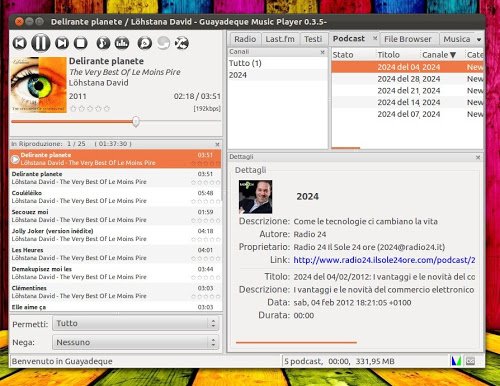Open the equalizer bars icon

(122, 43)
